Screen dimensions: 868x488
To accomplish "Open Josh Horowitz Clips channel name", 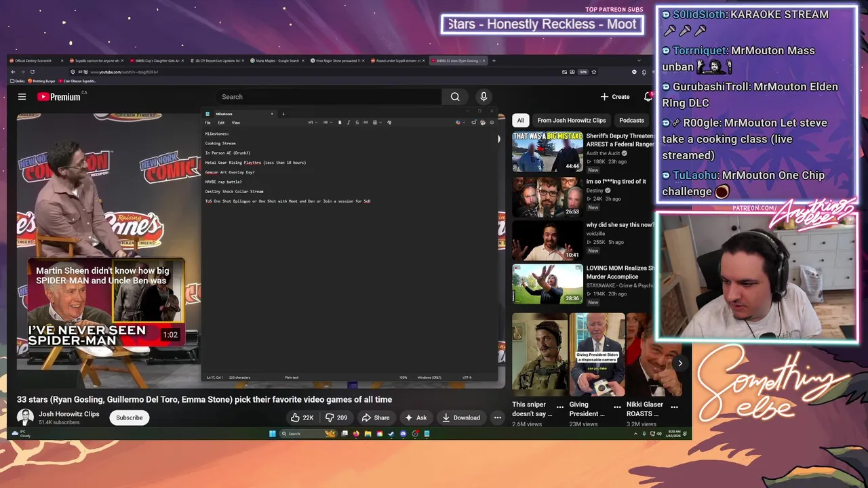I will click(x=69, y=414).
